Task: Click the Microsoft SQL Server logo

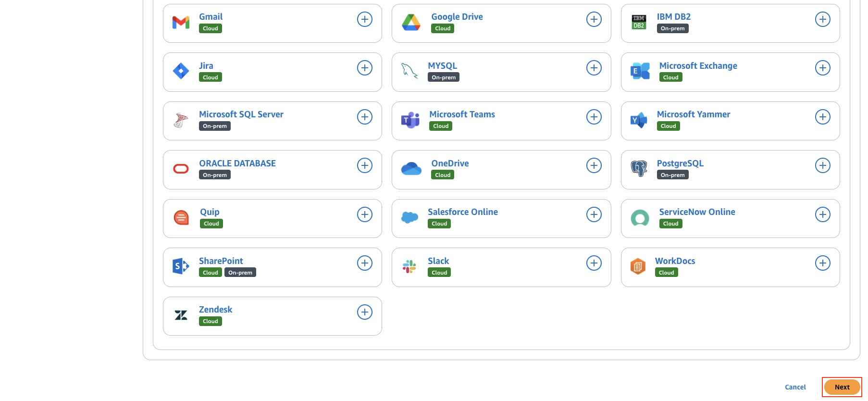Action: (181, 120)
